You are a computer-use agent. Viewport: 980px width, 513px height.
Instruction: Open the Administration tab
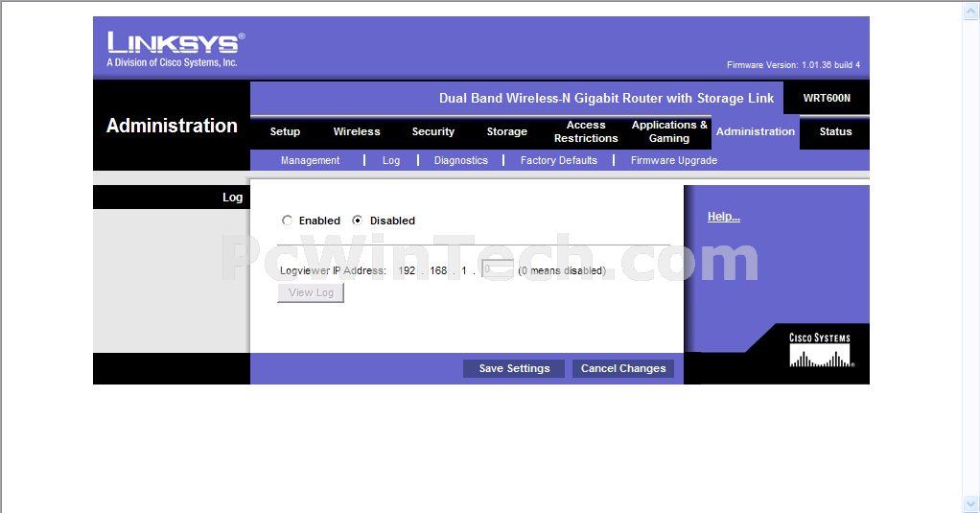point(755,131)
